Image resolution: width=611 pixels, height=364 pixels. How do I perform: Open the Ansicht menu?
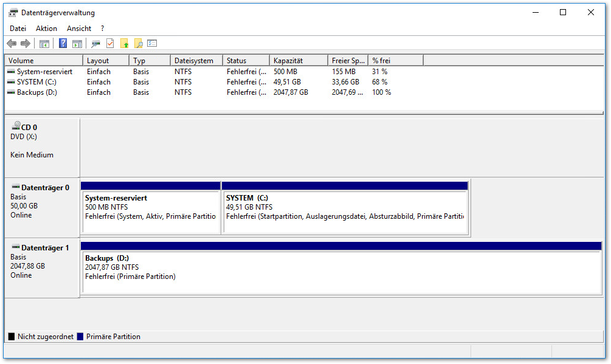pos(79,29)
